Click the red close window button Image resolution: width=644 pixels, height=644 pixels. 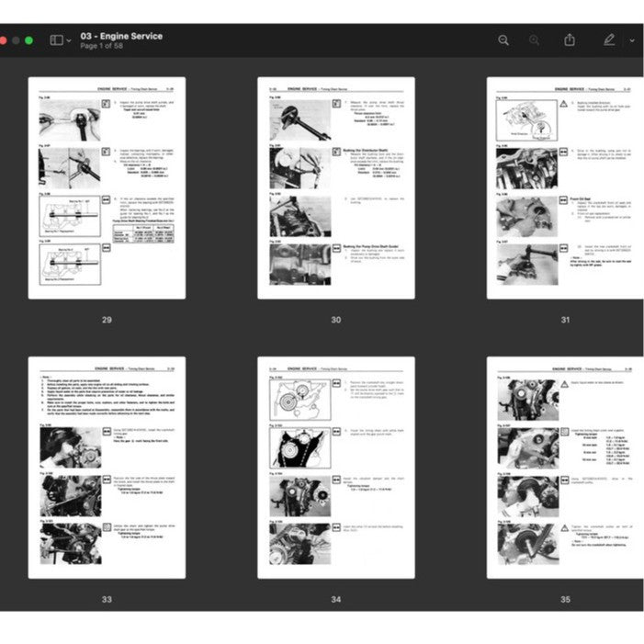point(2,40)
